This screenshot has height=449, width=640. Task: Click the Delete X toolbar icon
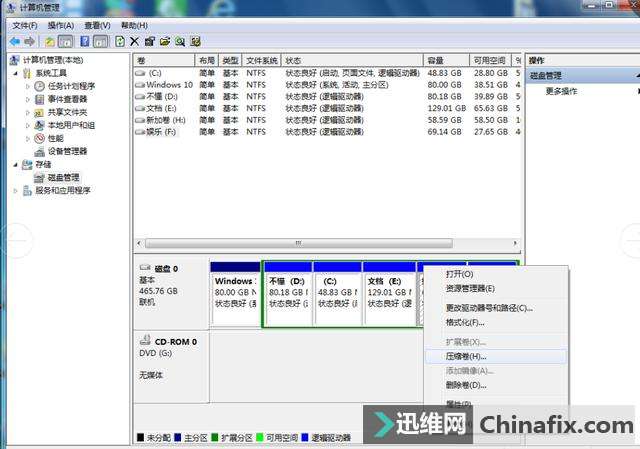134,42
